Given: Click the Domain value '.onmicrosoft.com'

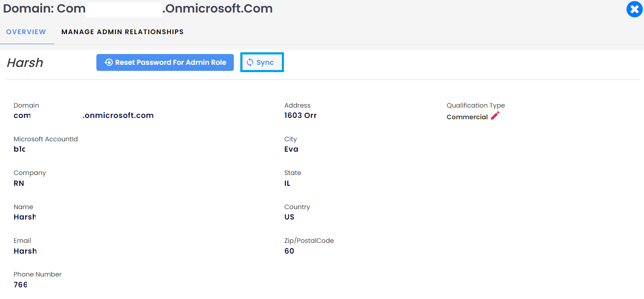Looking at the screenshot, I should tap(118, 115).
